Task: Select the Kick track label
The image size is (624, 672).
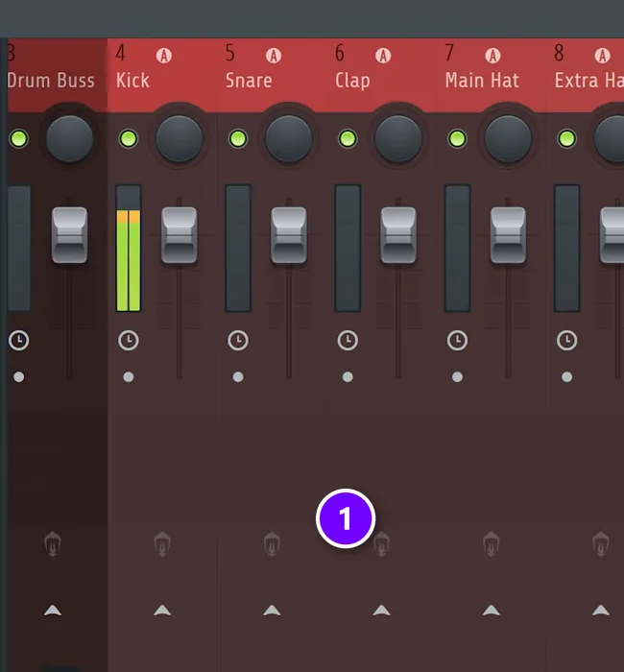Action: pyautogui.click(x=132, y=81)
